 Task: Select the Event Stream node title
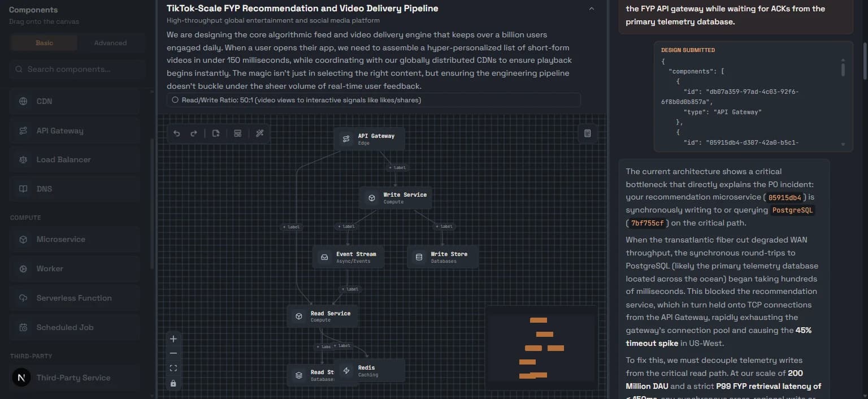click(356, 254)
